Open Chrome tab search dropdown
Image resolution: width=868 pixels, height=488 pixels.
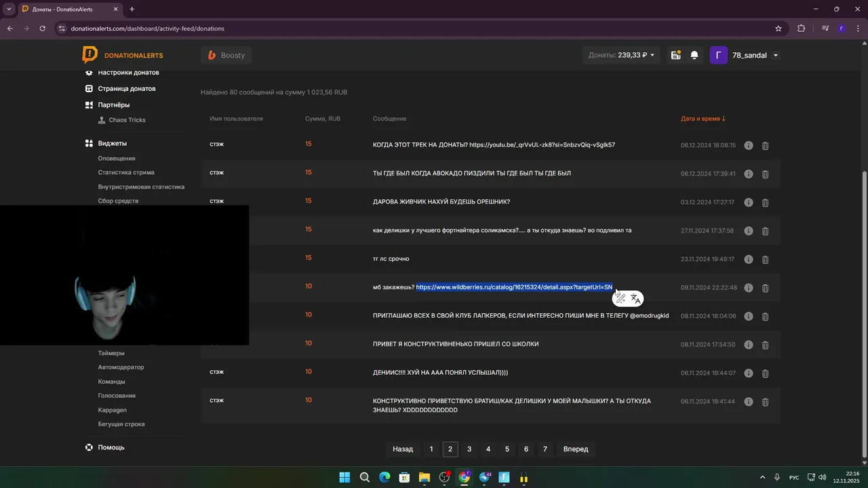9,9
